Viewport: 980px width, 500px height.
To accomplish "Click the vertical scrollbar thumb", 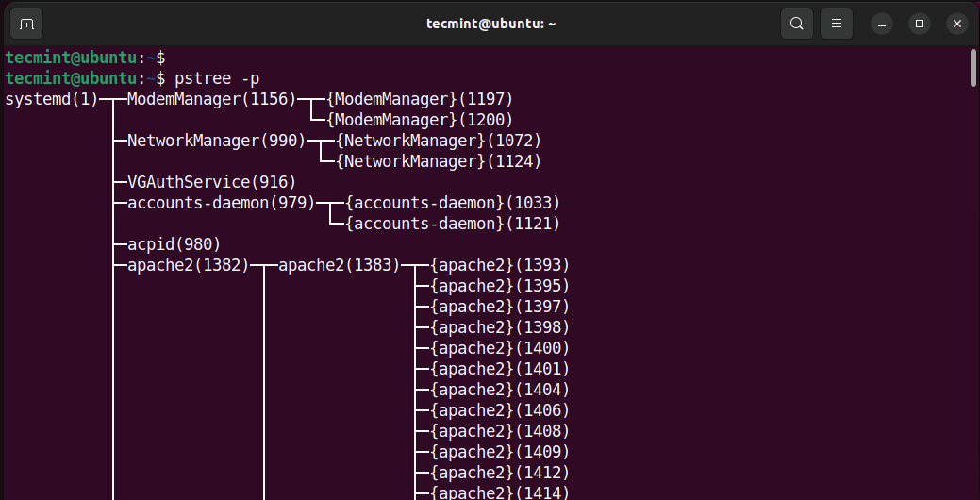I will (x=973, y=68).
